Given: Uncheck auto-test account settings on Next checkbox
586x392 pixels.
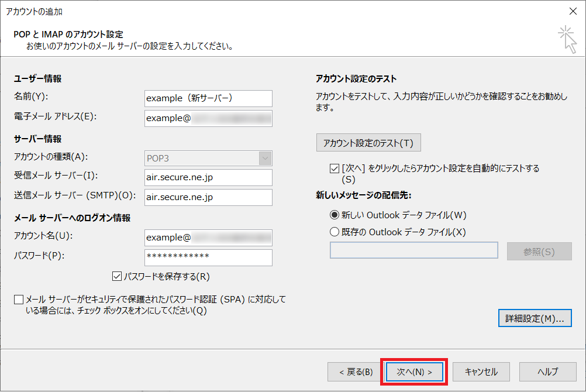Looking at the screenshot, I should tap(335, 169).
